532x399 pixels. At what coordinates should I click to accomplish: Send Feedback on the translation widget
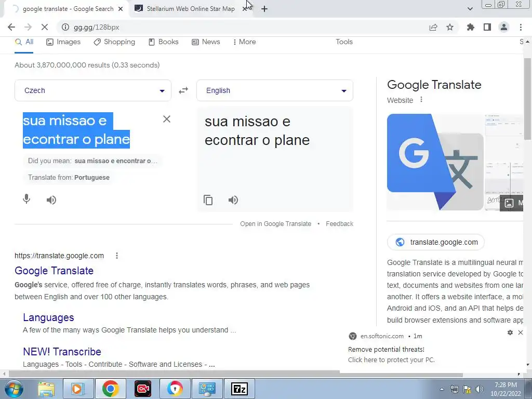339,224
